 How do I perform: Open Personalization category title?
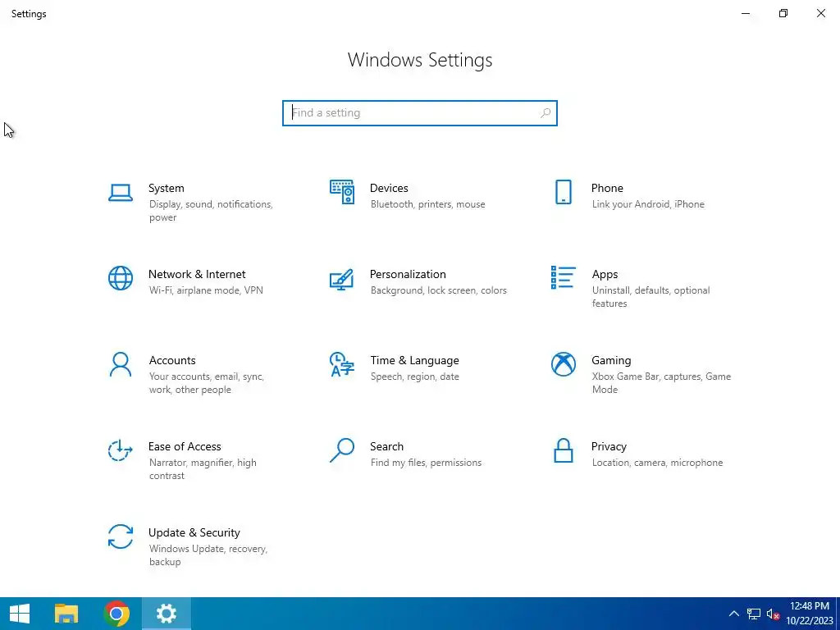408,274
